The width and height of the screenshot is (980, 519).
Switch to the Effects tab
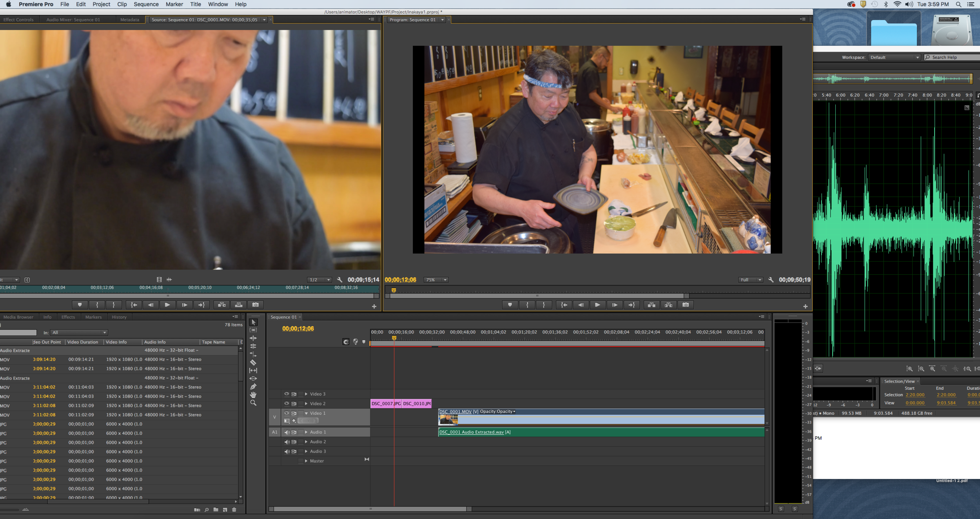(68, 317)
